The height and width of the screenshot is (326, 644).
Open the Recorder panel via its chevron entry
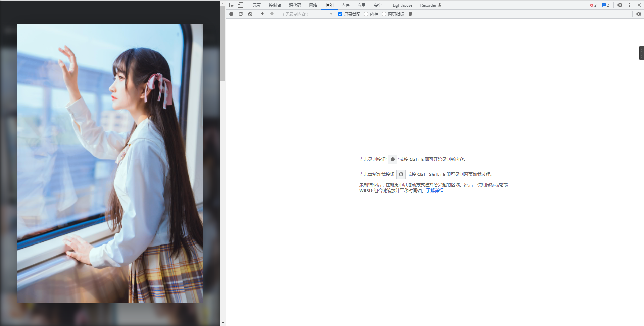(x=431, y=5)
